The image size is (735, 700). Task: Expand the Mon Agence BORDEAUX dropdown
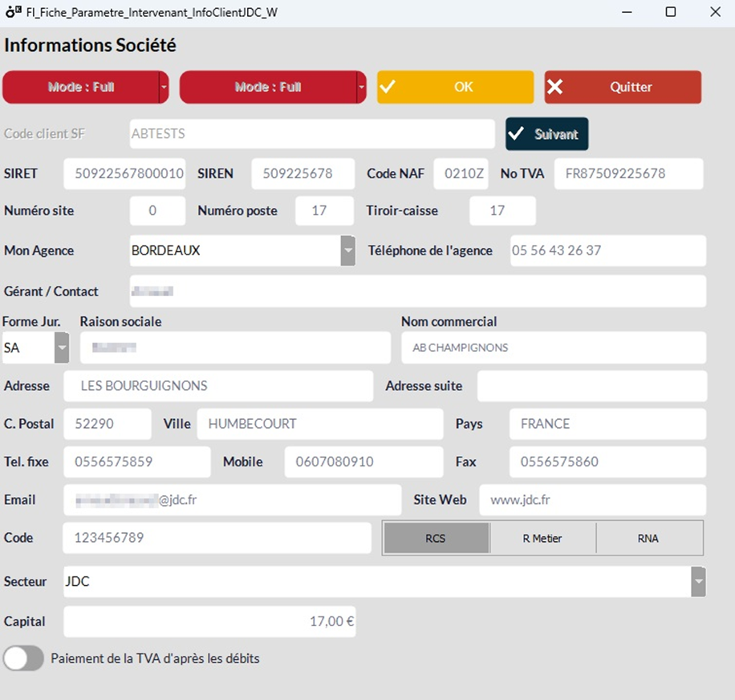347,250
